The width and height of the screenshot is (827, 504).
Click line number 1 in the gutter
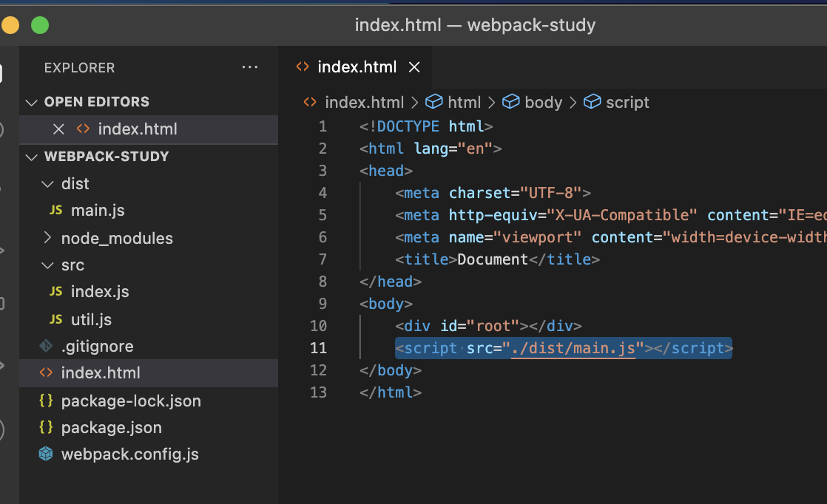(x=323, y=127)
